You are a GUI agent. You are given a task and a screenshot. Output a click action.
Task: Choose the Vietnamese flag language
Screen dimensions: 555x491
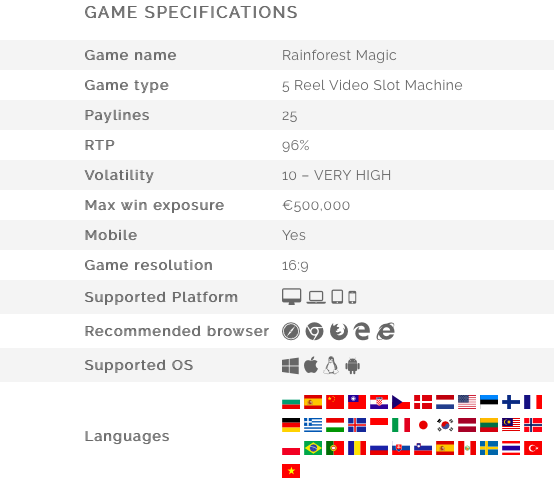click(x=291, y=471)
